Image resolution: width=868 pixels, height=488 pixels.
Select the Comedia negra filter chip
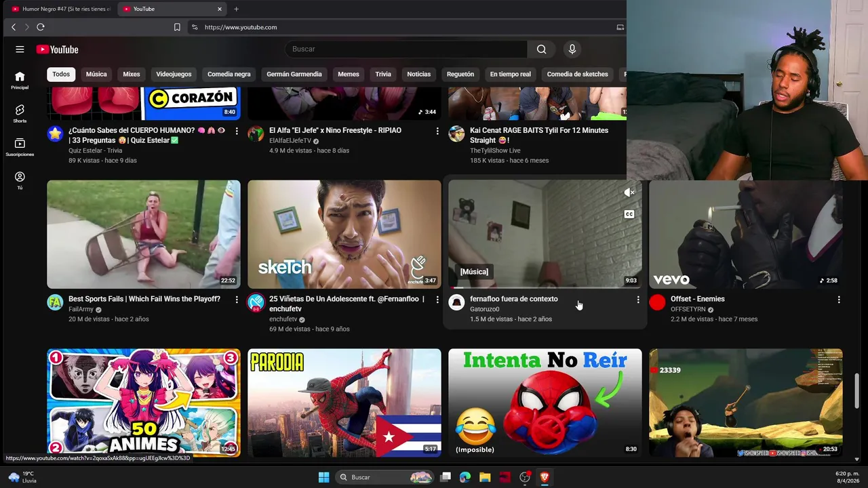coord(229,74)
